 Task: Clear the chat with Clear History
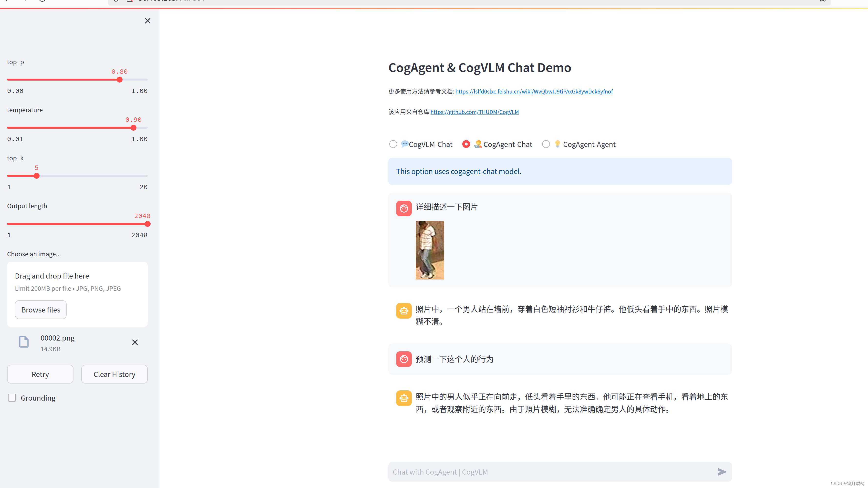click(114, 374)
